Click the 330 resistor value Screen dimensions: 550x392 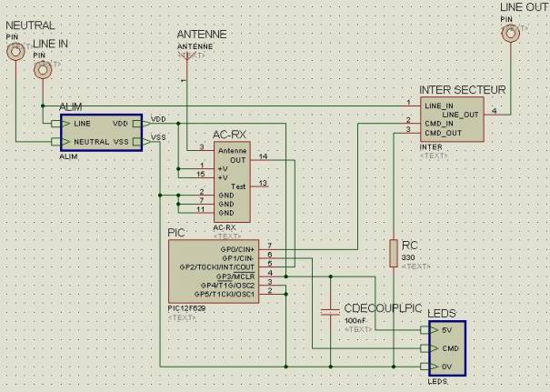click(x=408, y=257)
